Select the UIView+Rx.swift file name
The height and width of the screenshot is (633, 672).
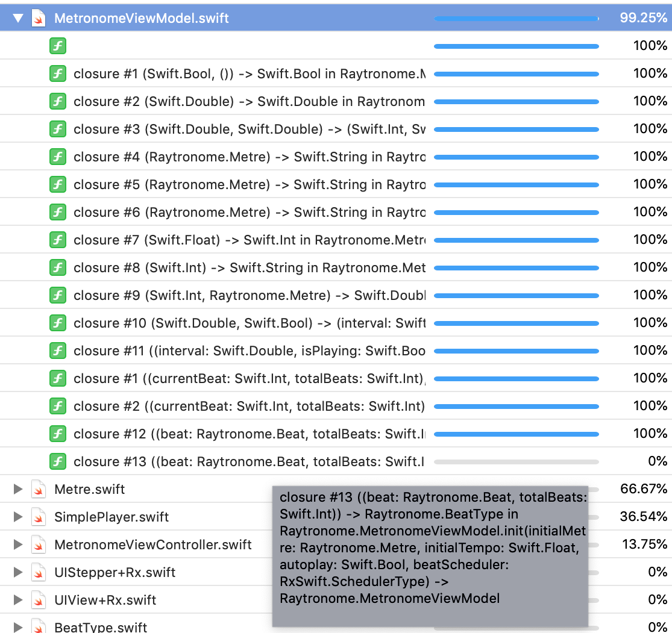pyautogui.click(x=105, y=600)
